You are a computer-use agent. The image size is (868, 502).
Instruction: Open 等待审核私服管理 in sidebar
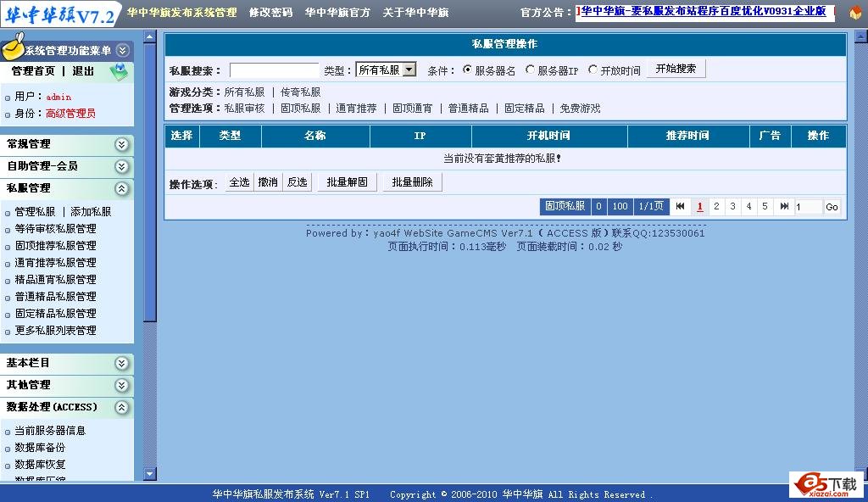click(x=55, y=229)
